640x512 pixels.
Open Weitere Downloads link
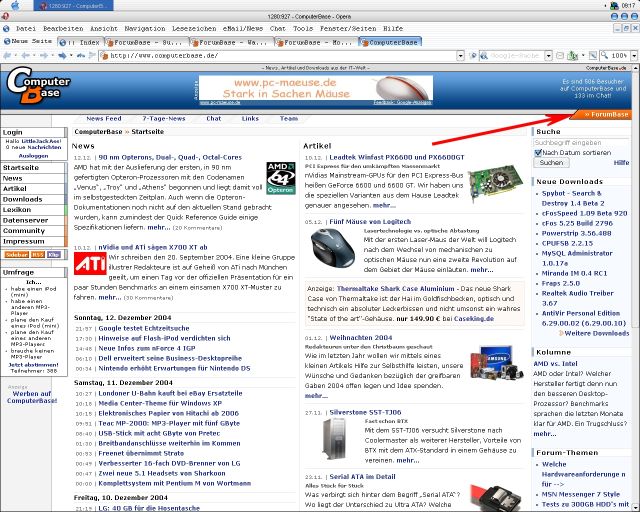coord(597,333)
